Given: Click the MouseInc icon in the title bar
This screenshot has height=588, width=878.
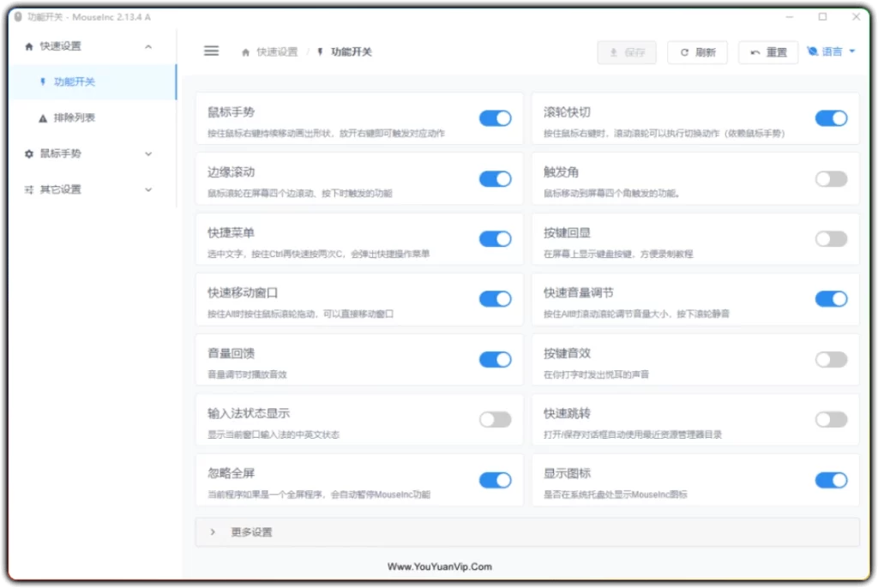Looking at the screenshot, I should click(x=17, y=16).
